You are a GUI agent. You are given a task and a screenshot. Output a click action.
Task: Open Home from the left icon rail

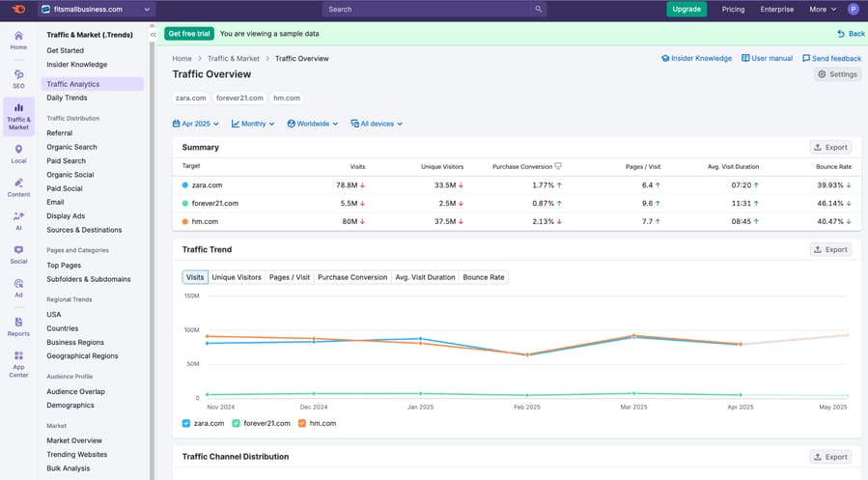coord(18,41)
